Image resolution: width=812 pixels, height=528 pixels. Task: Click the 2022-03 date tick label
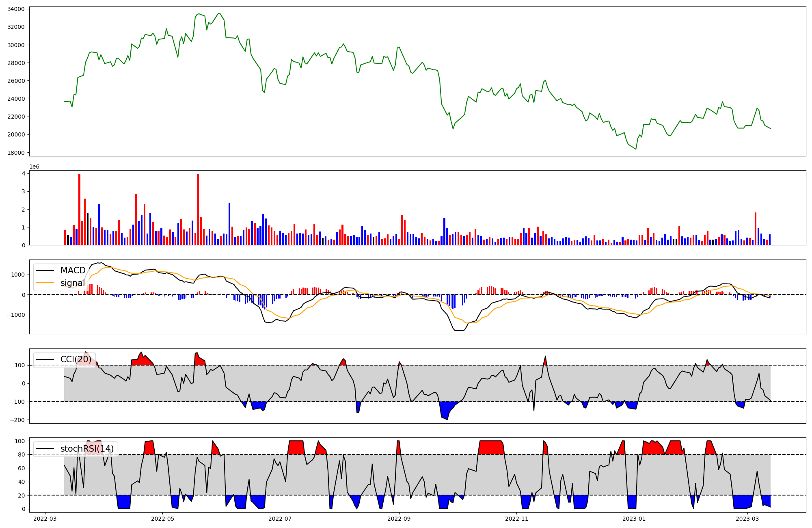(x=45, y=519)
